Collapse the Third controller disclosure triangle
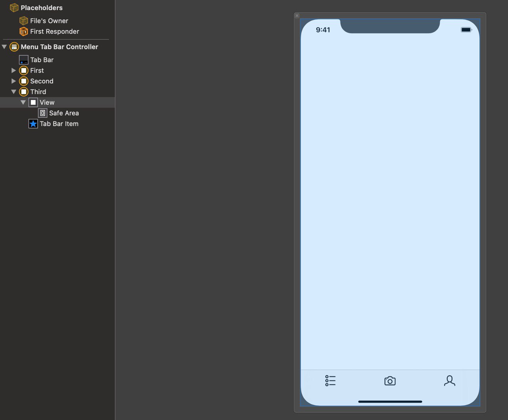Viewport: 508px width, 420px height. click(13, 92)
